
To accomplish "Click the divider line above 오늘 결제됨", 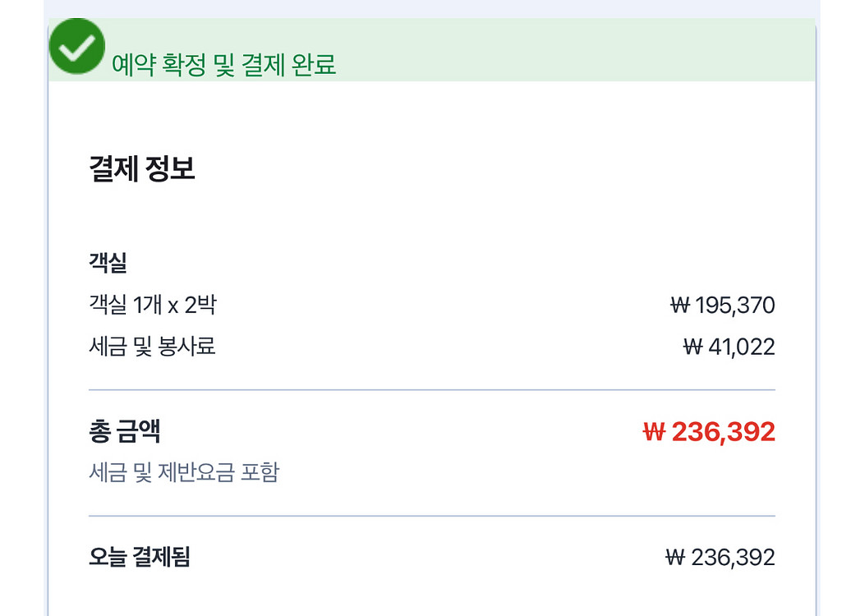I will pos(431,516).
